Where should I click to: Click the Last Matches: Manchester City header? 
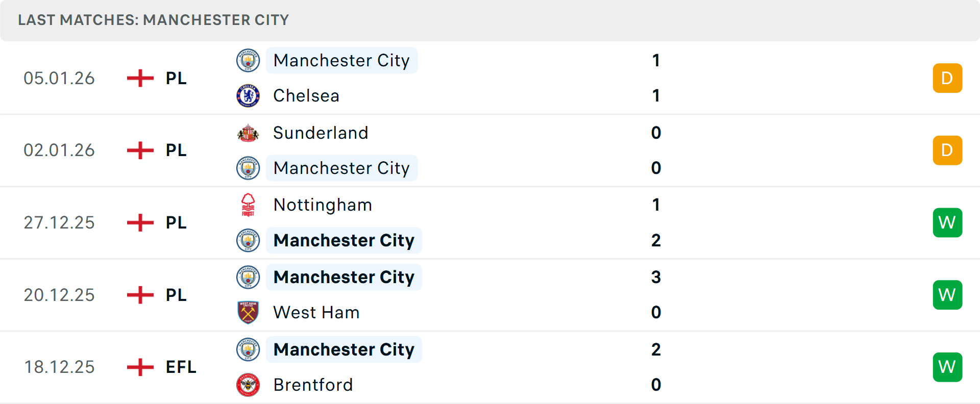153,20
